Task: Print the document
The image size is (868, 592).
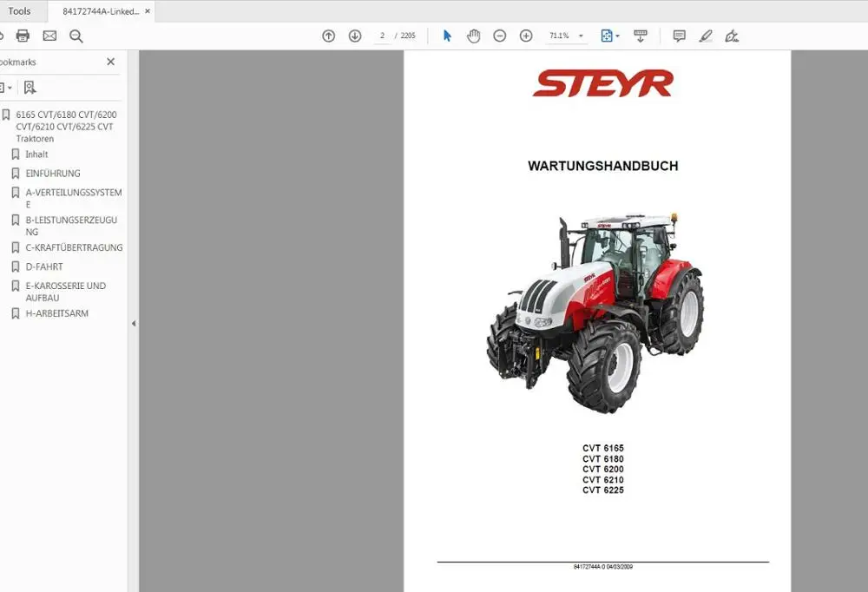Action: (x=23, y=36)
